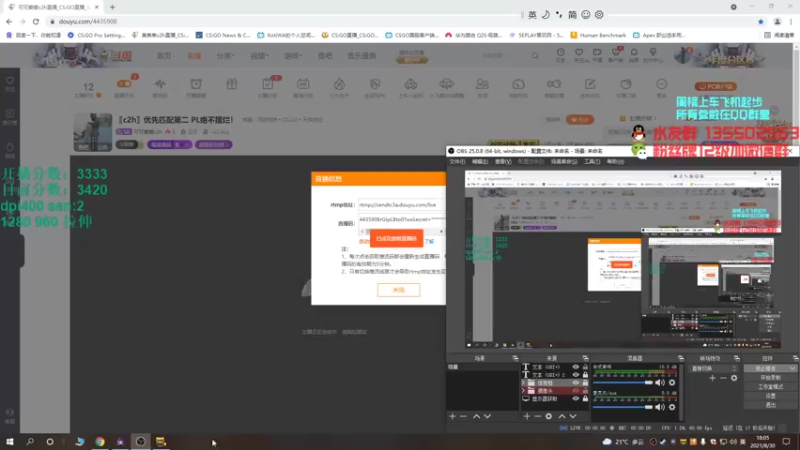Screen dimensions: 800x450
Task: Open transition properties gear in OBS
Action: (x=734, y=378)
